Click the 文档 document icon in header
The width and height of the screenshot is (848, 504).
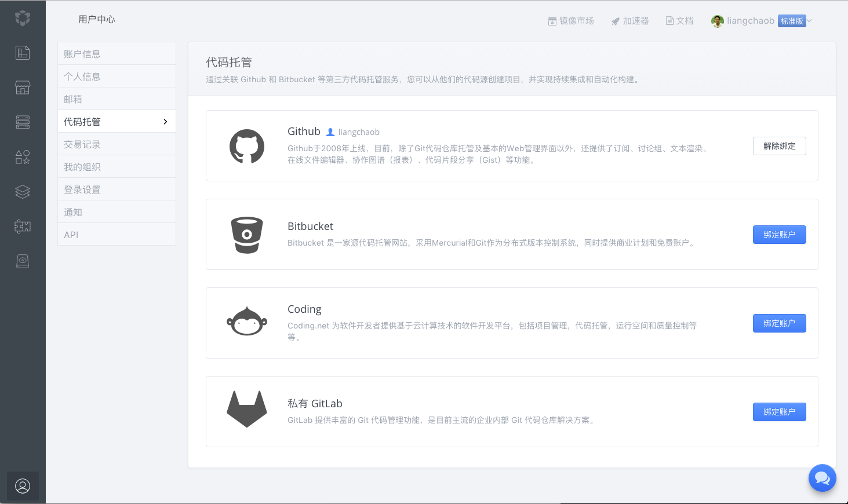[669, 21]
